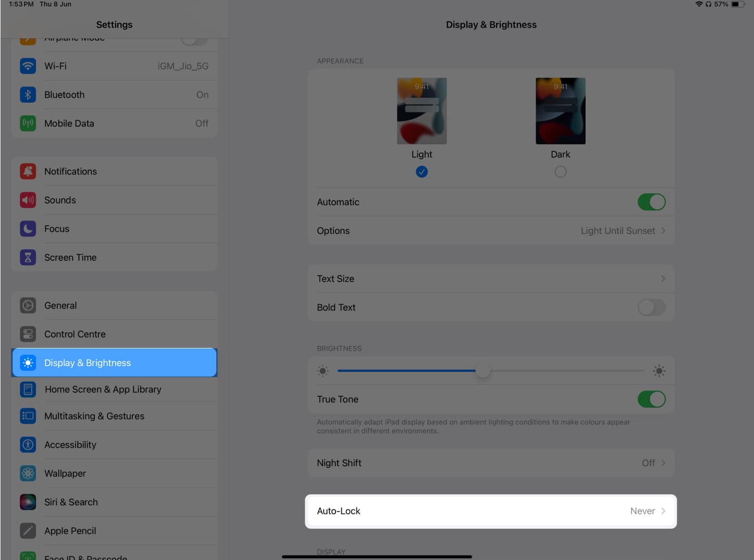The height and width of the screenshot is (560, 754).
Task: Tap the Control Centre switches icon
Action: coord(28,334)
